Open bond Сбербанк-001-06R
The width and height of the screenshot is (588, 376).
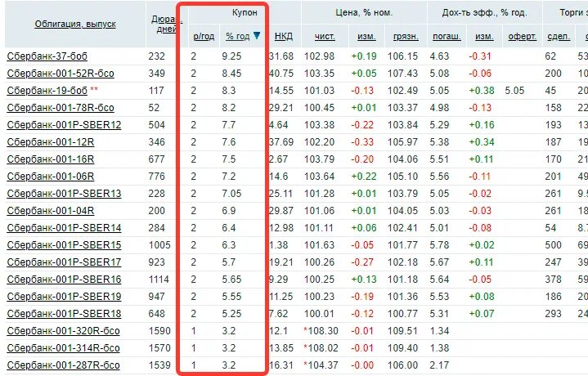[x=51, y=177]
